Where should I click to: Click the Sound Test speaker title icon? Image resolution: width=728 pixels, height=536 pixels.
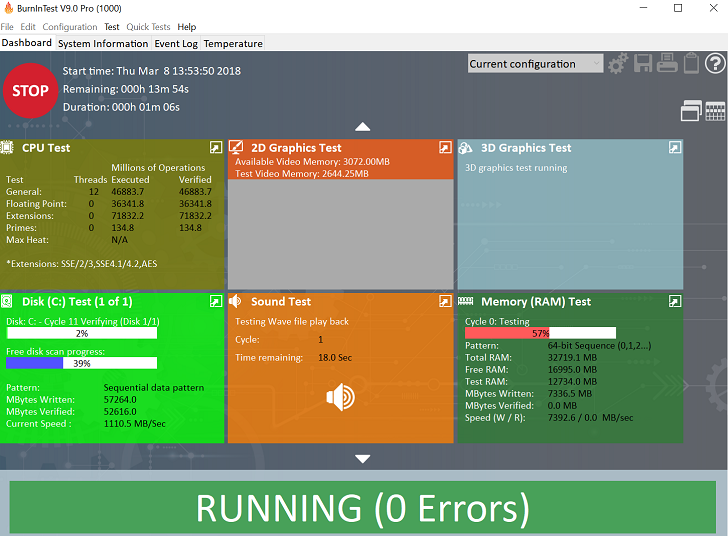tap(235, 301)
